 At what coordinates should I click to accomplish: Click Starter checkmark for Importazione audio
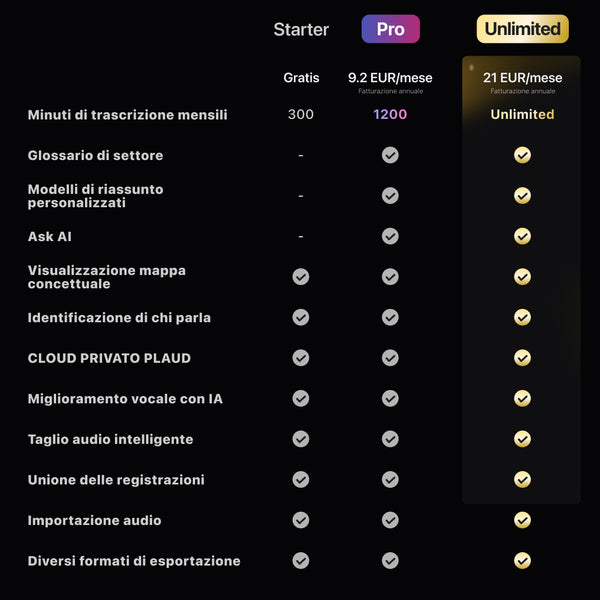301,520
